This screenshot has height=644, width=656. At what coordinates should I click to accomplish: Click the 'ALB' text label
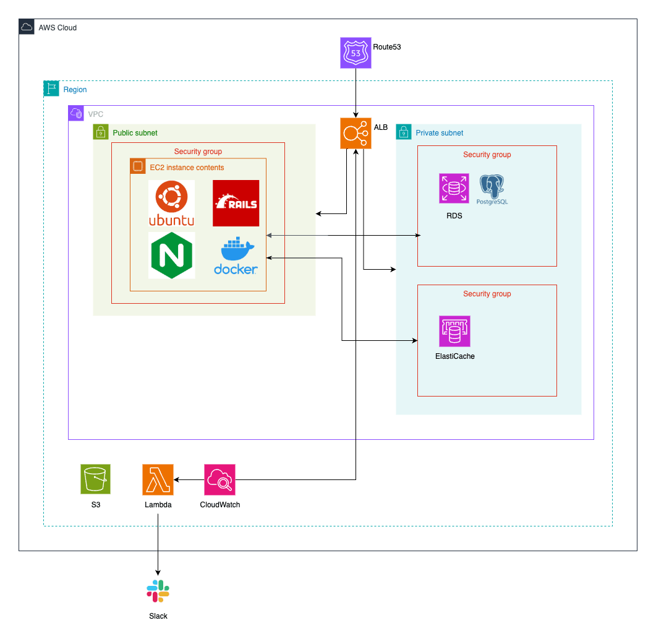(x=381, y=127)
